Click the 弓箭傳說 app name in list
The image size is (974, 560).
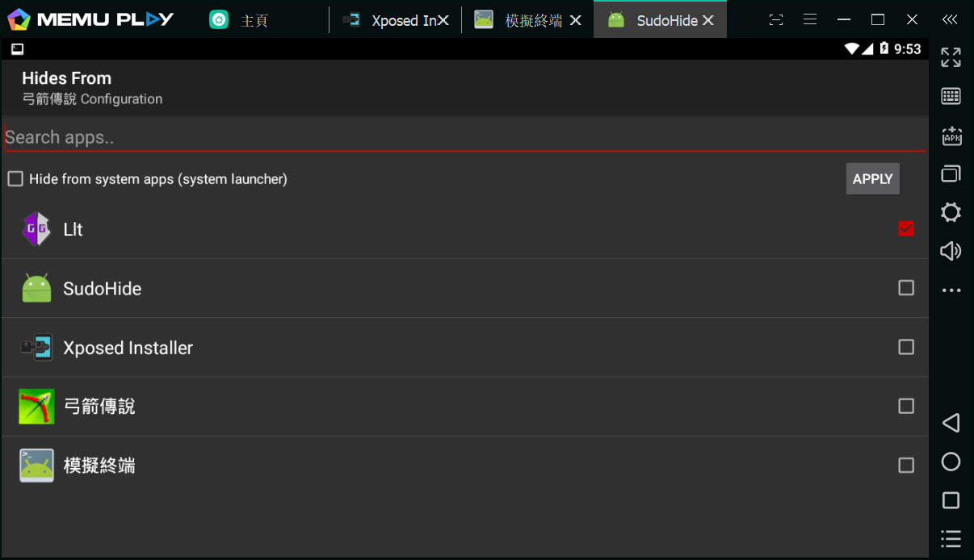(99, 407)
